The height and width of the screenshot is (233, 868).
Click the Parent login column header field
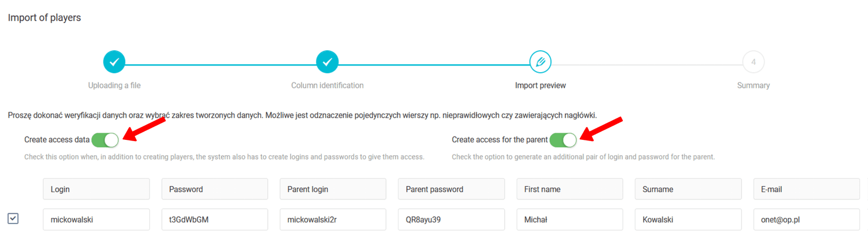click(x=333, y=190)
